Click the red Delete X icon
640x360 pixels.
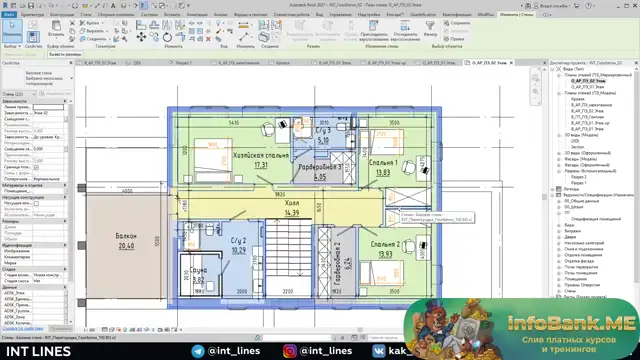coord(208,39)
